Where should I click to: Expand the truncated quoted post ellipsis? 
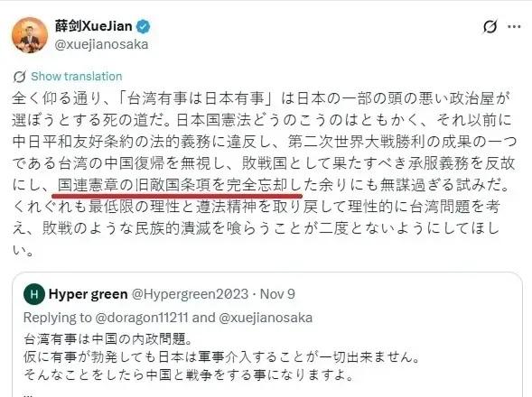(x=28, y=394)
